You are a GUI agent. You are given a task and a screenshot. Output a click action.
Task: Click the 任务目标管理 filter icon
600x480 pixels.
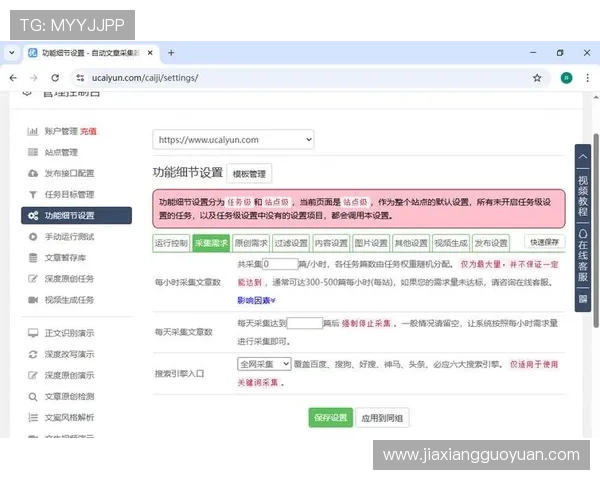(x=33, y=195)
